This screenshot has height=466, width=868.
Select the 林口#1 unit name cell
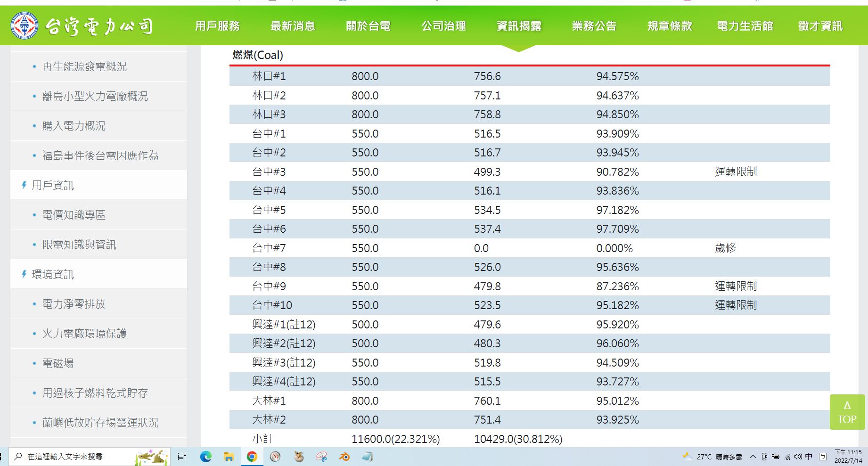tap(269, 76)
